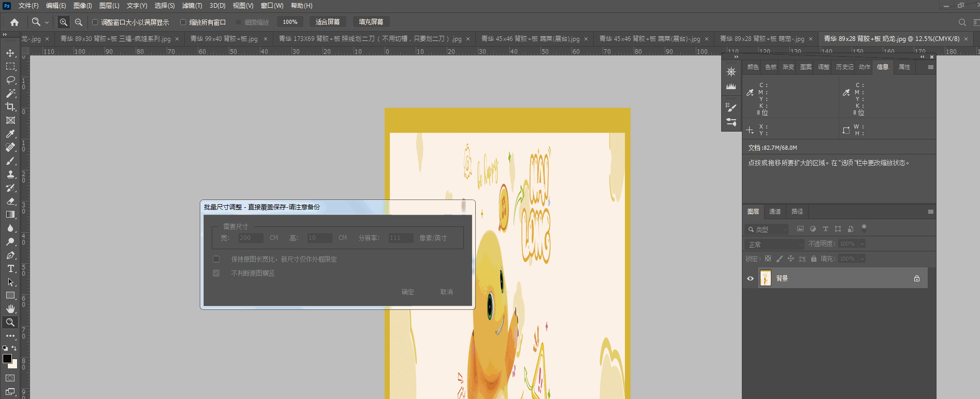
Task: Select the Pen tool
Action: pyautogui.click(x=10, y=255)
